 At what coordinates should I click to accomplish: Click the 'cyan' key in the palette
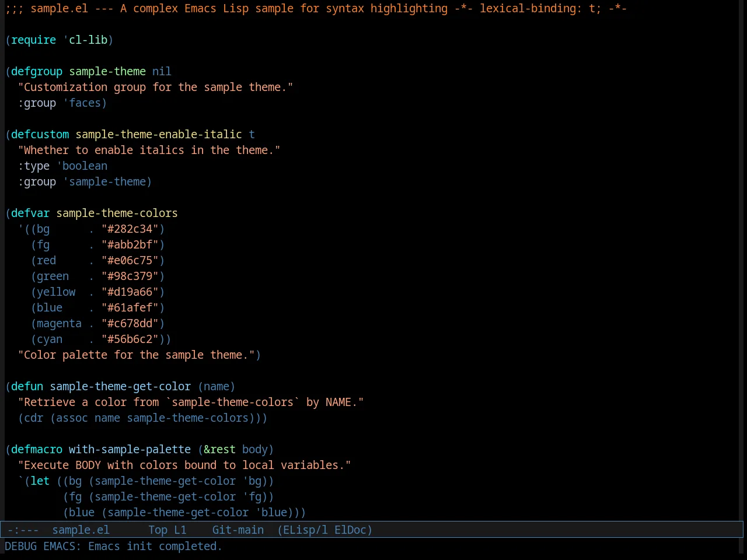[50, 339]
